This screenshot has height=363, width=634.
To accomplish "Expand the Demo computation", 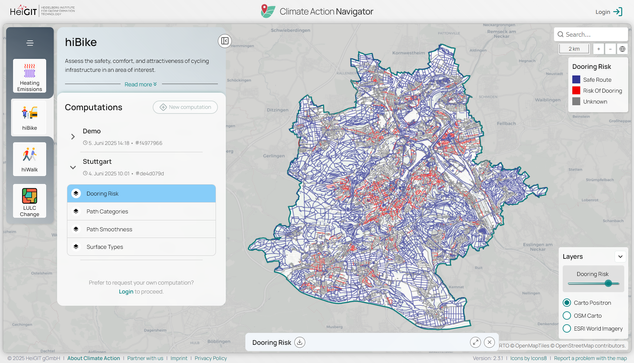I will (73, 137).
